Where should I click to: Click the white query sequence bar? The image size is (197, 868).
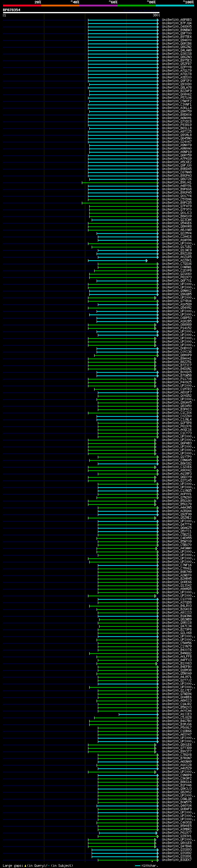tap(81, 13)
